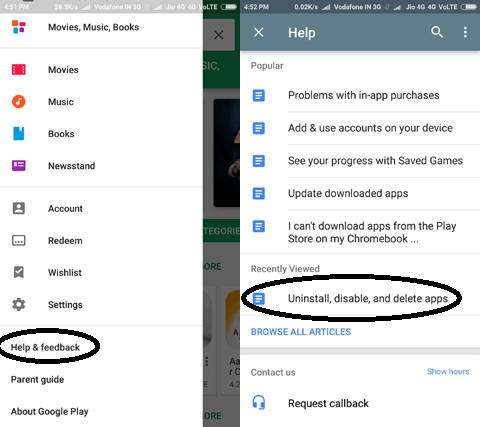Open Movies from the red film icon
Screen dimensions: 480x427
[x=19, y=70]
